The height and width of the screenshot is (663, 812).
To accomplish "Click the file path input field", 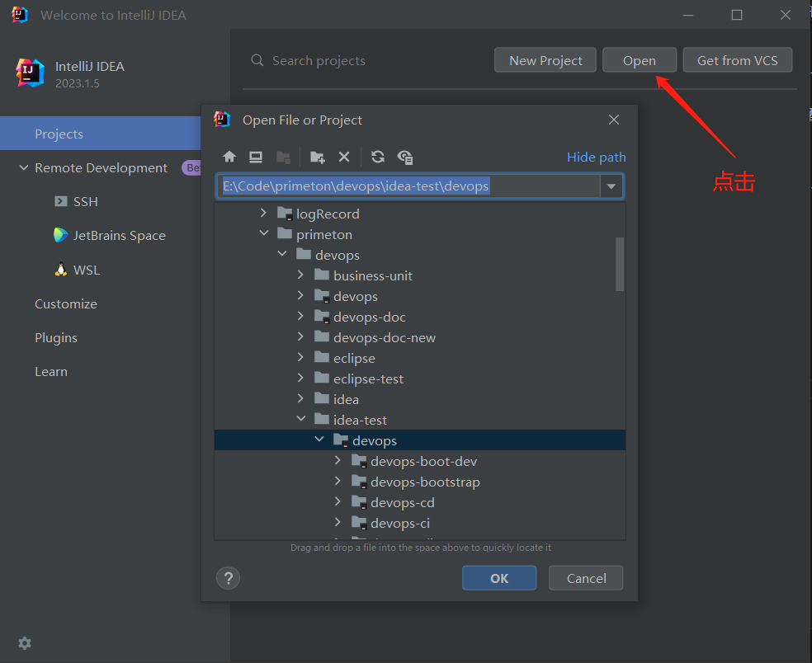I will point(408,186).
